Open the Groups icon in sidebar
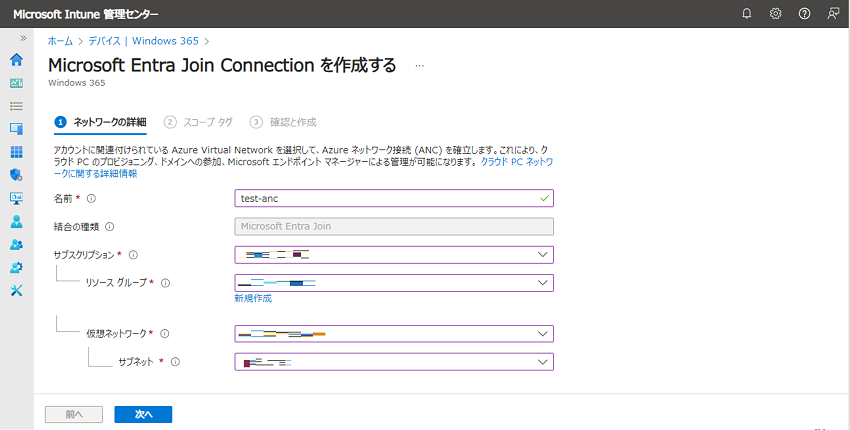 coord(17,245)
